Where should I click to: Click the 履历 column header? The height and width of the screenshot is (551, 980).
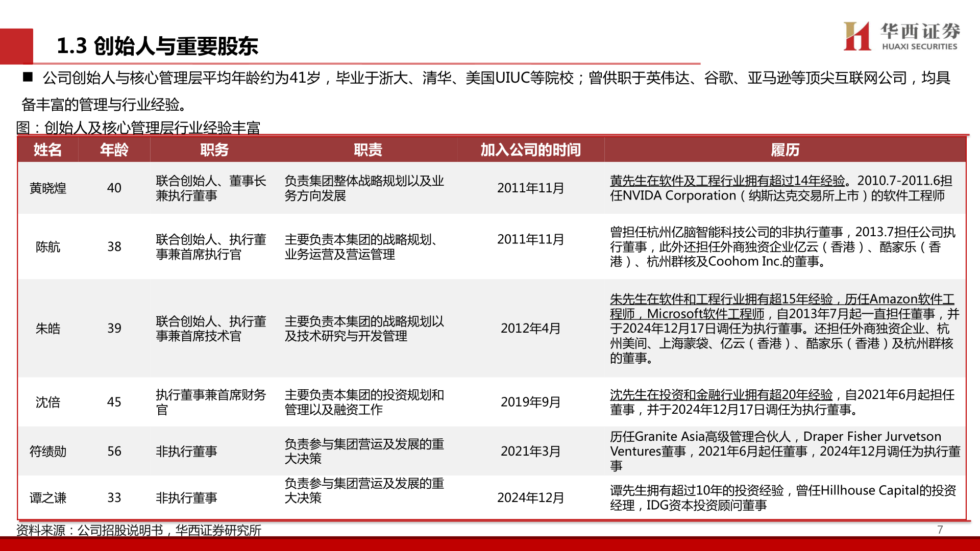click(785, 149)
